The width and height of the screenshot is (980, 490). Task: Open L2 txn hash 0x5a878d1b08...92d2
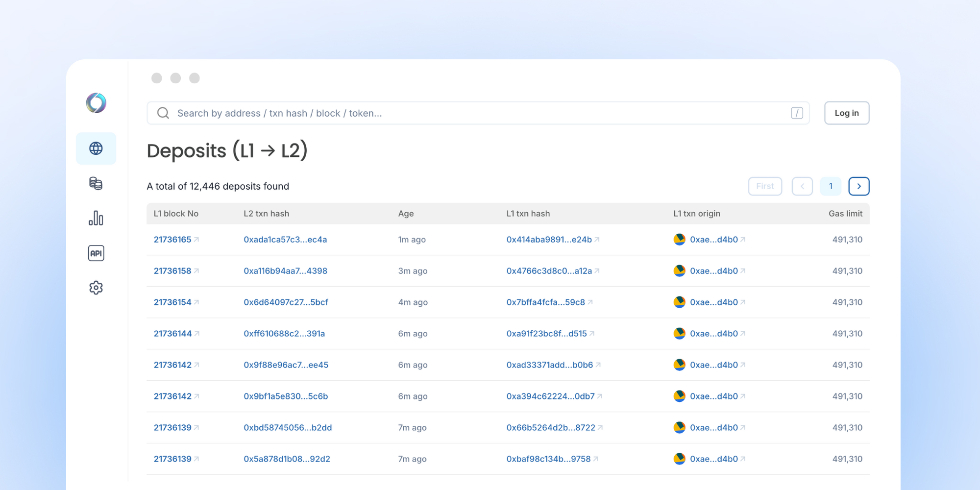[287, 459]
